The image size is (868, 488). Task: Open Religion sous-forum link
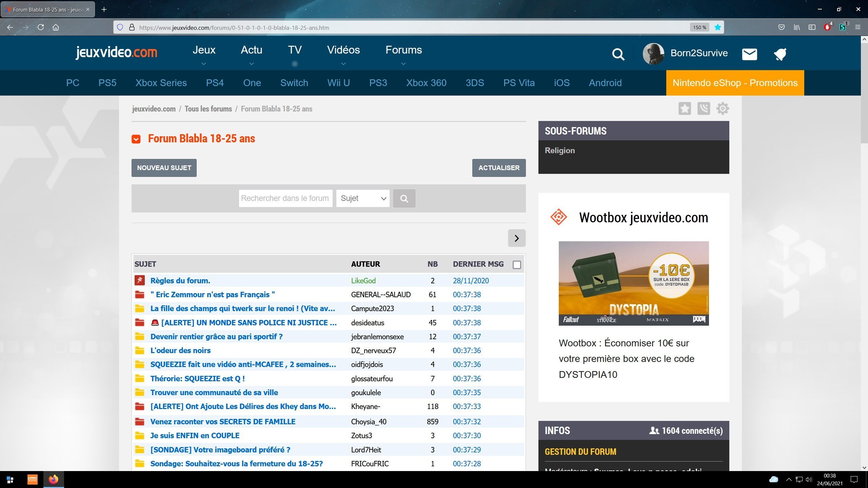pyautogui.click(x=559, y=150)
